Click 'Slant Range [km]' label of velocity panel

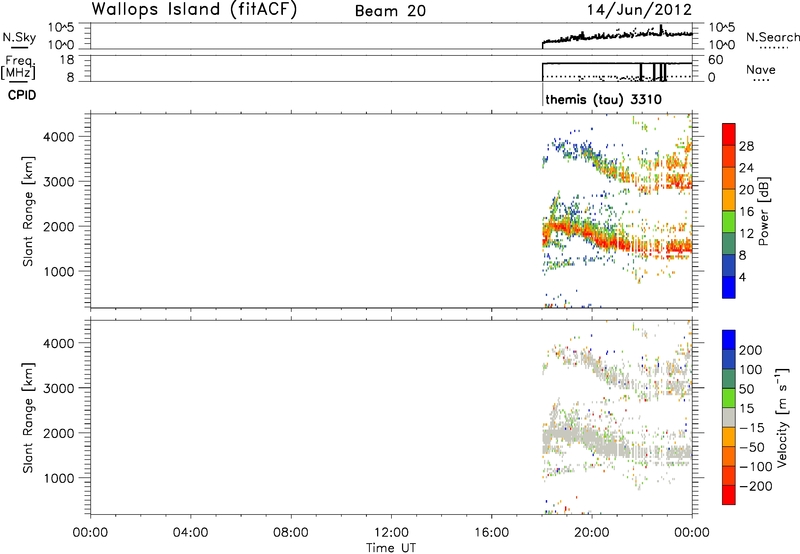(x=28, y=418)
